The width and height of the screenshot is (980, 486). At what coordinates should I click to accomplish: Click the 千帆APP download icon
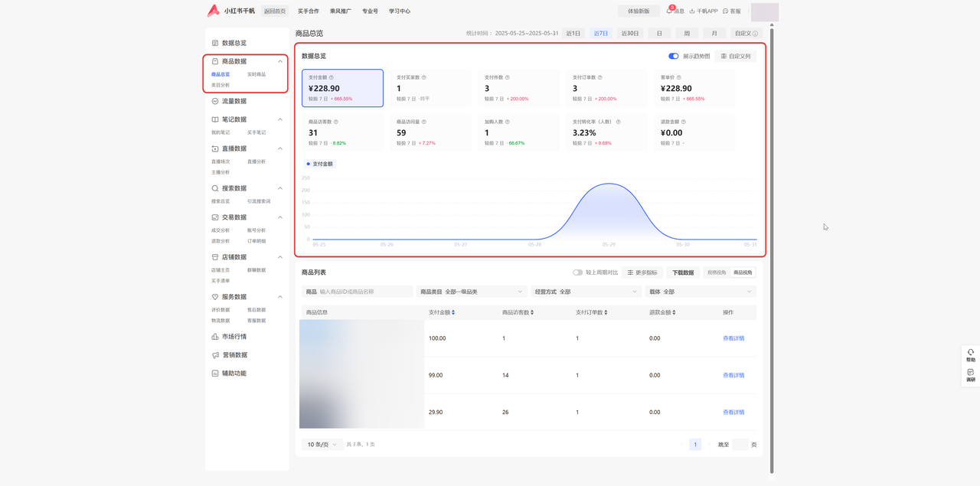click(692, 11)
